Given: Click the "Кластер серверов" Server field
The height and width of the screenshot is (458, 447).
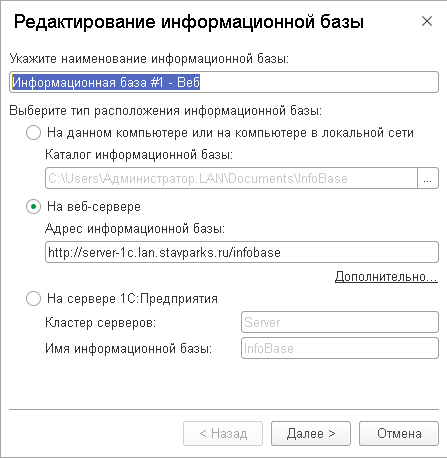Looking at the screenshot, I should (x=340, y=322).
